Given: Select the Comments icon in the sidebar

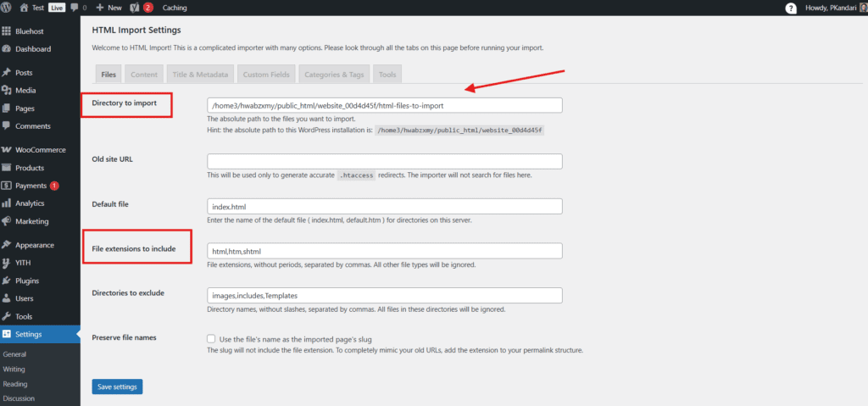Looking at the screenshot, I should (x=7, y=125).
